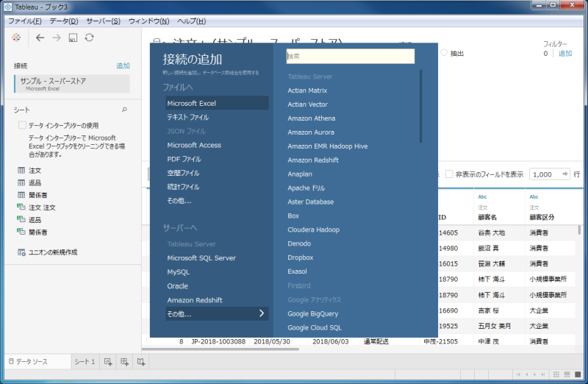This screenshot has width=588, height=384.
Task: Select Apache ドリル connector
Action: (x=306, y=188)
